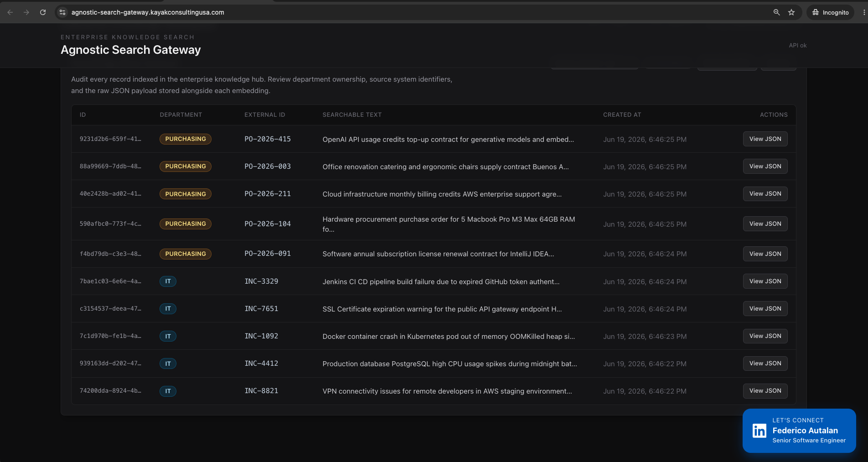The height and width of the screenshot is (462, 868).
Task: Click Hardware procurement Macbook Pro text
Action: [449, 224]
